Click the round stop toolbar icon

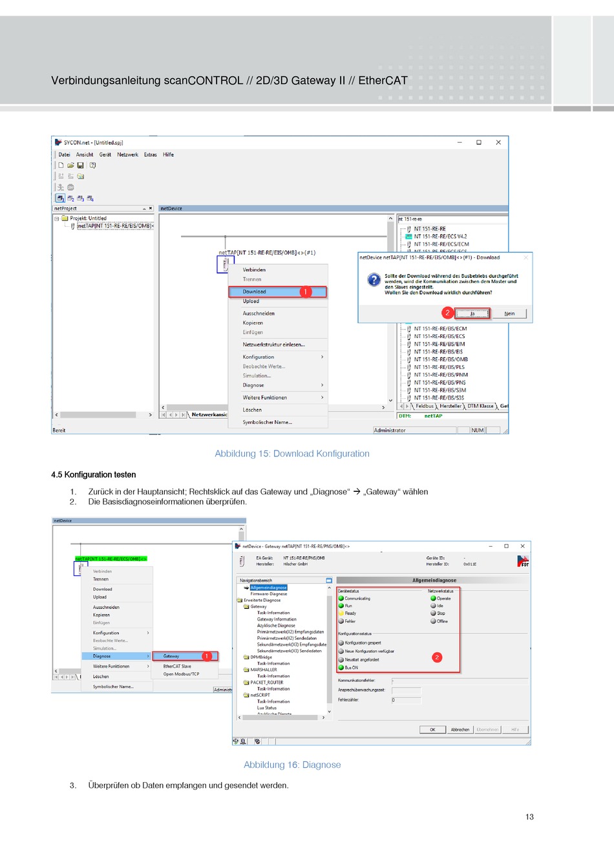70,187
